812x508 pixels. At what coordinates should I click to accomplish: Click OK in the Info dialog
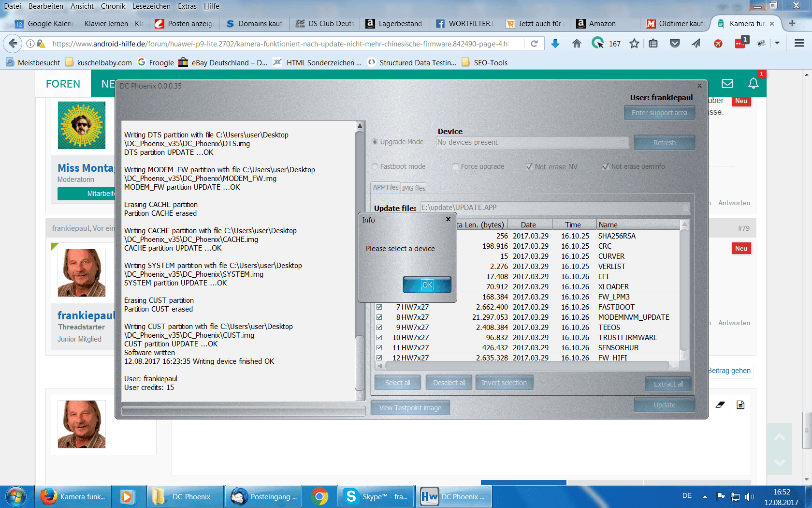(x=427, y=285)
